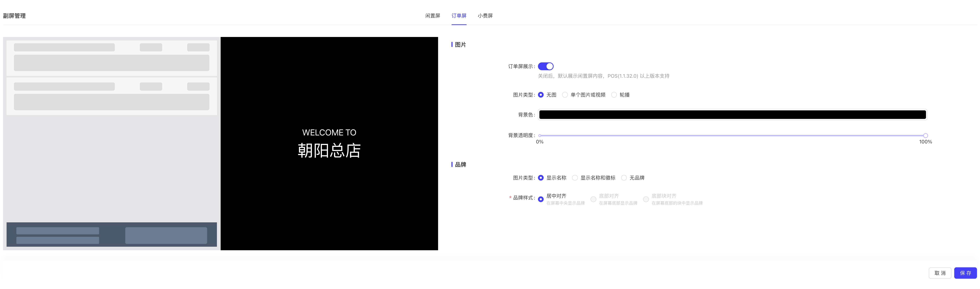Choose the 无品牌 radio option
The width and height of the screenshot is (980, 289).
[624, 178]
